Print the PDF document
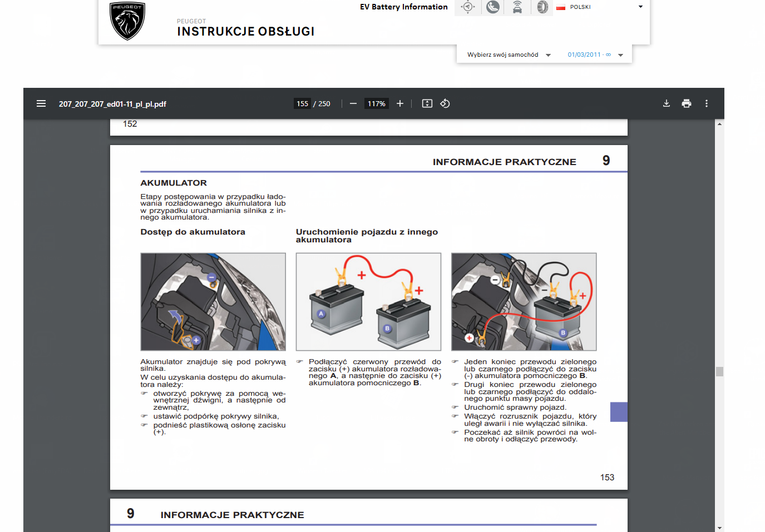Viewport: 765px width, 532px height. point(687,103)
